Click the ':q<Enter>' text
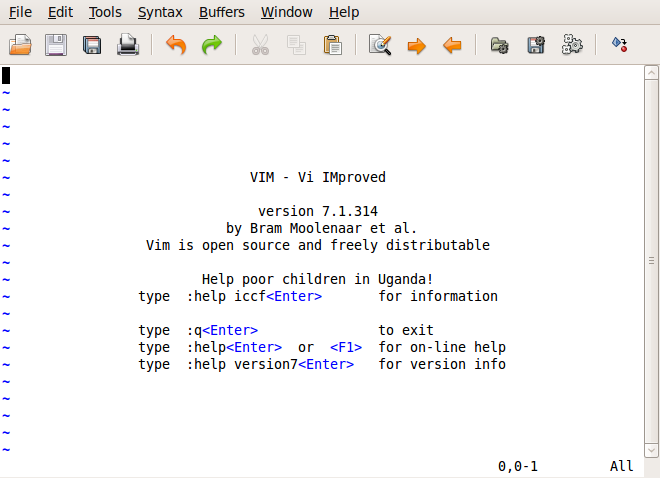This screenshot has height=478, width=660. pyautogui.click(x=222, y=330)
